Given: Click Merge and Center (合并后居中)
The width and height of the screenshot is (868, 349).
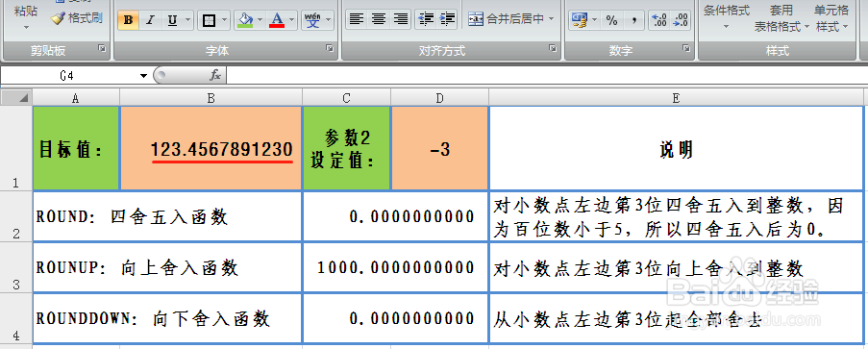Looking at the screenshot, I should [x=506, y=19].
